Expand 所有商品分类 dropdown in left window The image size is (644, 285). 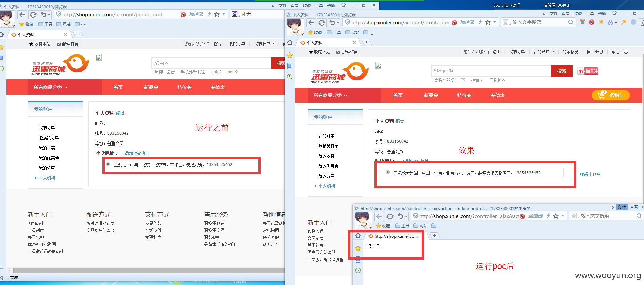[x=51, y=87]
